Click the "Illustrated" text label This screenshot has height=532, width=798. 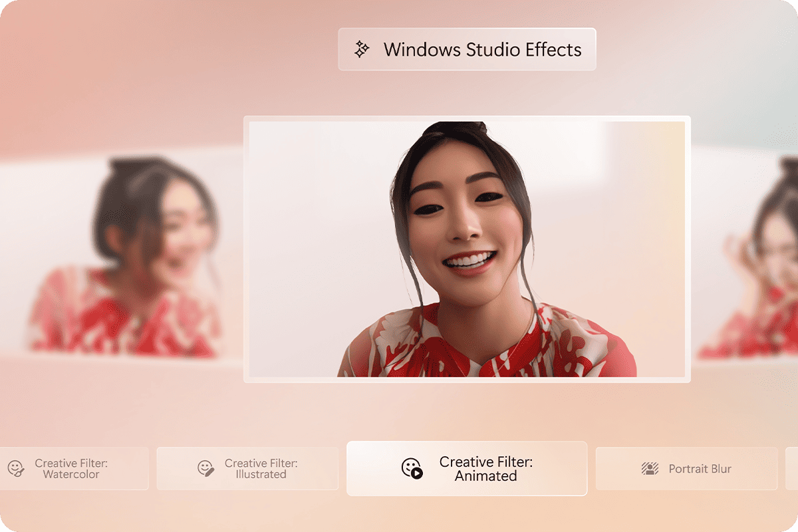pyautogui.click(x=261, y=475)
